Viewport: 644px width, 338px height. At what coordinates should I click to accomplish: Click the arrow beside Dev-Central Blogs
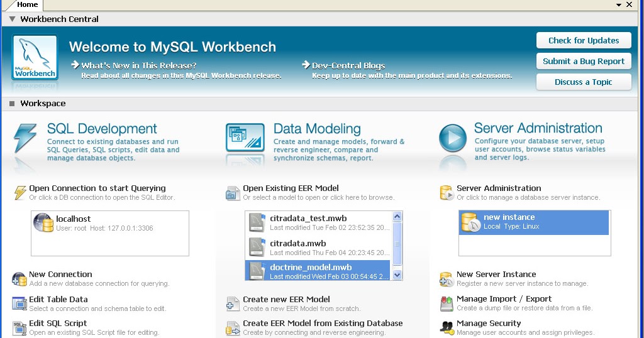tap(306, 65)
